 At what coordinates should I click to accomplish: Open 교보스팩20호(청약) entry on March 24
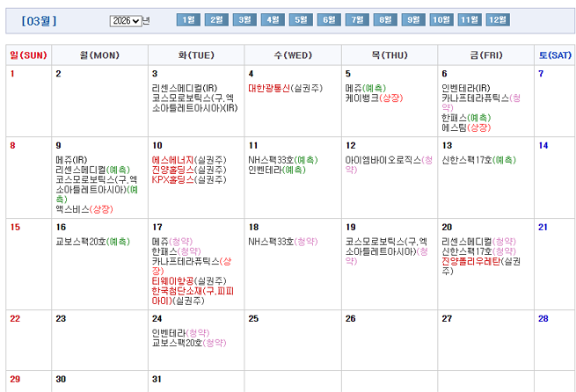coord(189,343)
